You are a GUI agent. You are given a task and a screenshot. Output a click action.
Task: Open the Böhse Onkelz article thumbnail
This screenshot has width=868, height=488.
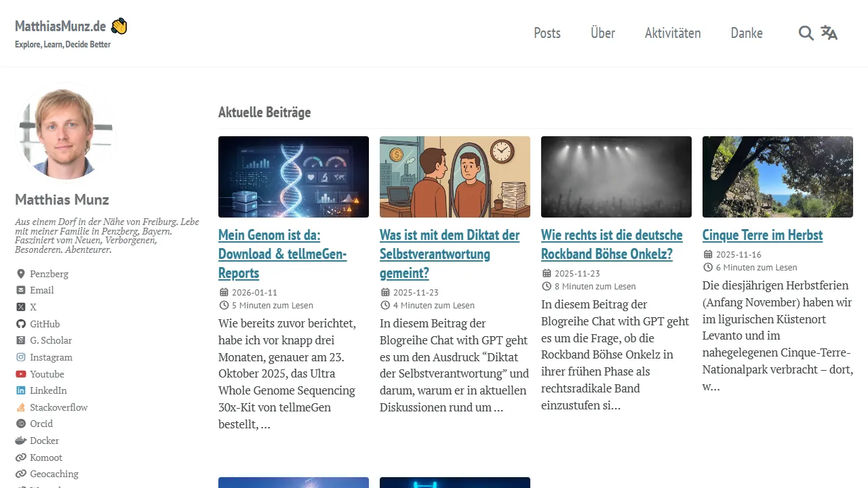(616, 176)
